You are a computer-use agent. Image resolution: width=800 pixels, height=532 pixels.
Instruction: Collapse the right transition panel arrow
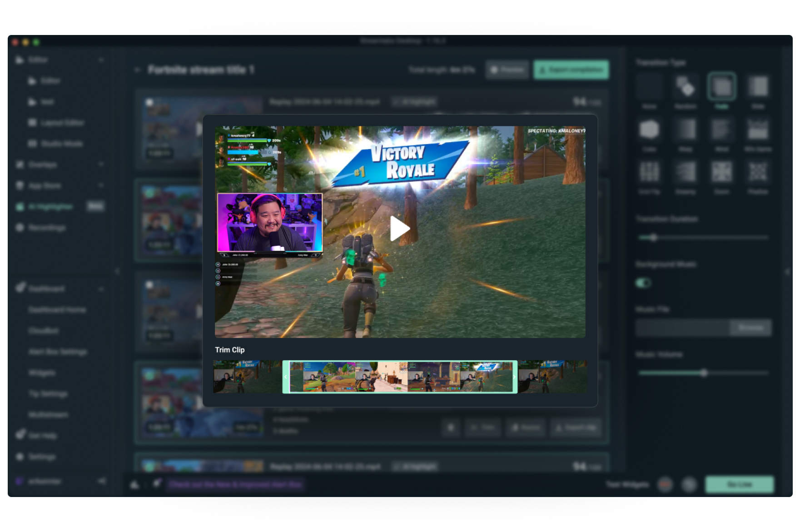point(788,271)
